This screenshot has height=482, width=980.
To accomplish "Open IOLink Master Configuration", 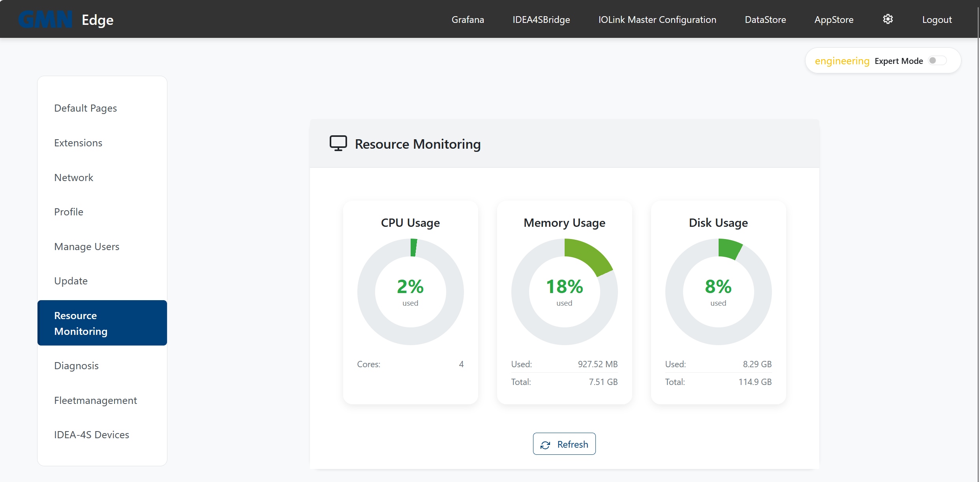I will [657, 19].
